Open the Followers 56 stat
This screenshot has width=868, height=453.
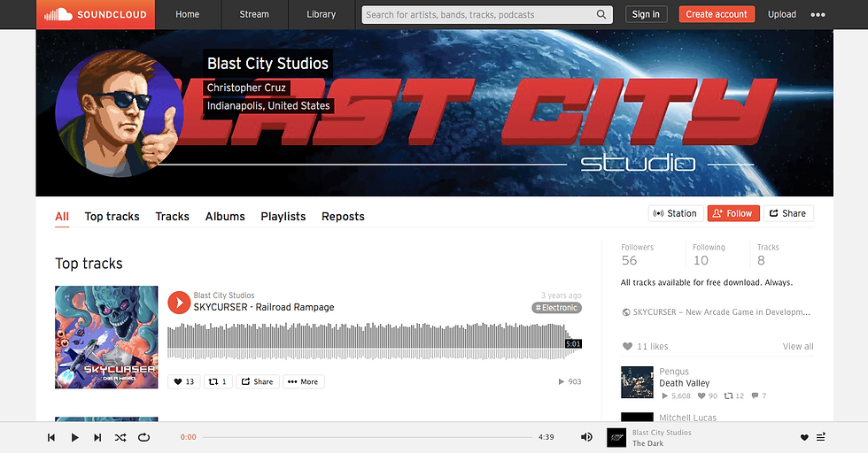[x=637, y=255]
